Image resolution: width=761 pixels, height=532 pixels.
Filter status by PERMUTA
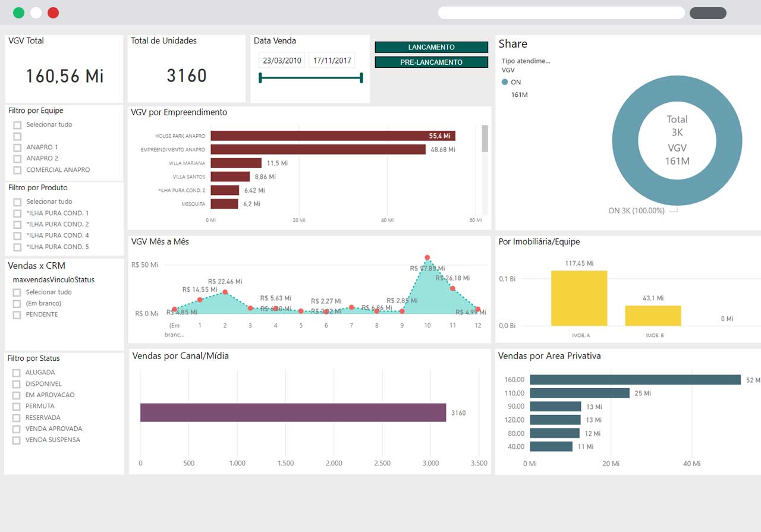point(16,407)
